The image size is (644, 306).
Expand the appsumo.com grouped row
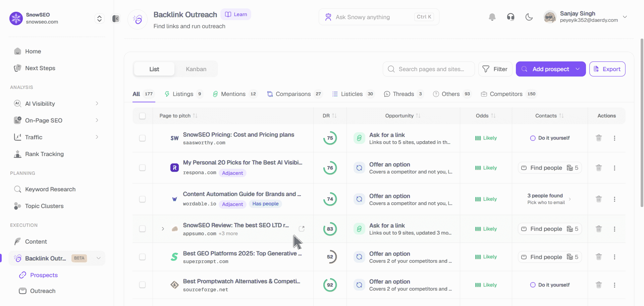coord(163,229)
